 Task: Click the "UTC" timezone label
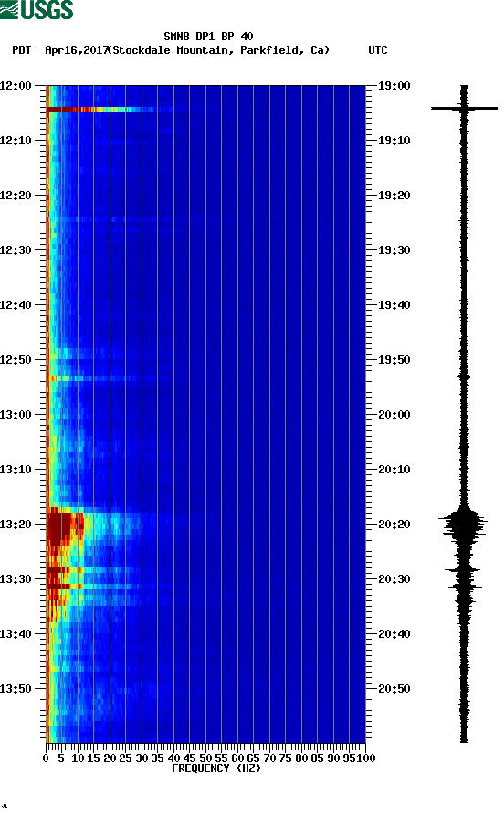pyautogui.click(x=378, y=50)
